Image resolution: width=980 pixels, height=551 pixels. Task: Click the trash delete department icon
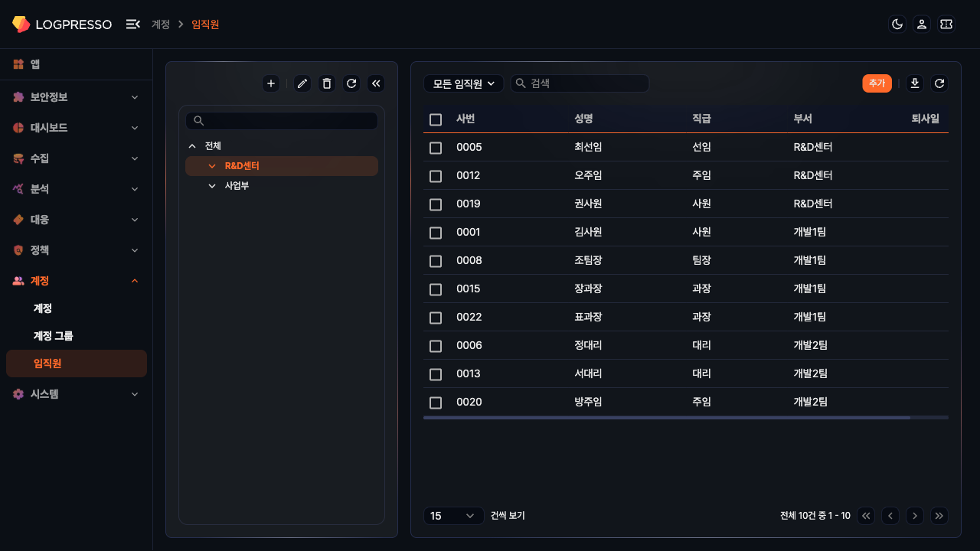pyautogui.click(x=327, y=83)
